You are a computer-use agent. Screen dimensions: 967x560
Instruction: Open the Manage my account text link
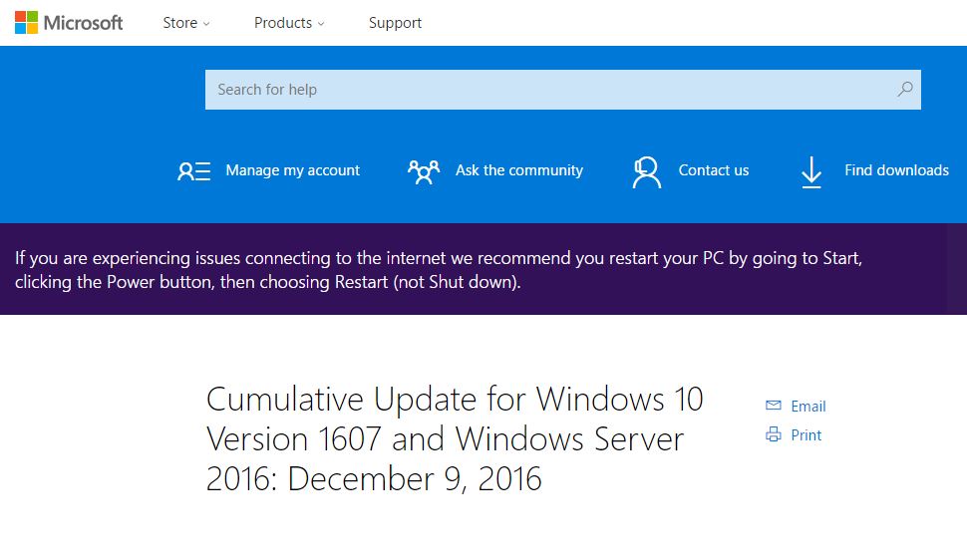click(x=292, y=170)
